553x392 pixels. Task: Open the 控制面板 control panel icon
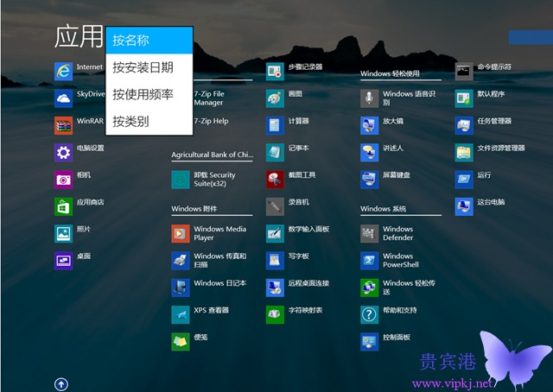coord(370,342)
